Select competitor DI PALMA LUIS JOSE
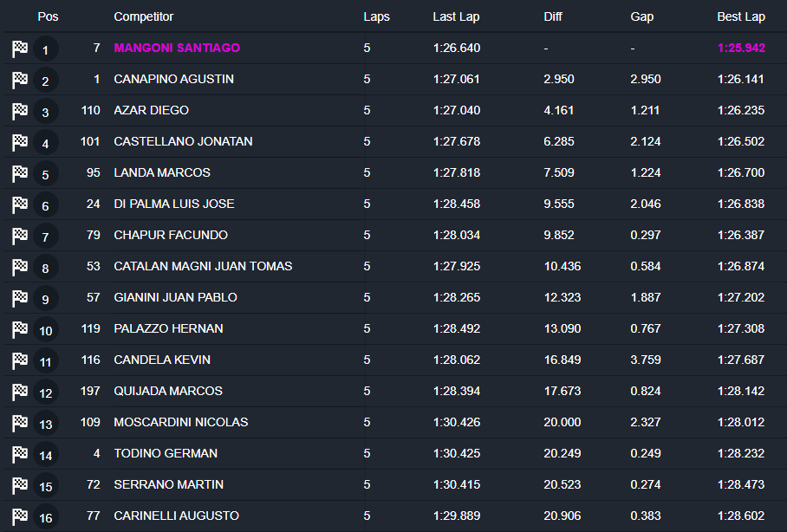The image size is (787, 532). (174, 204)
